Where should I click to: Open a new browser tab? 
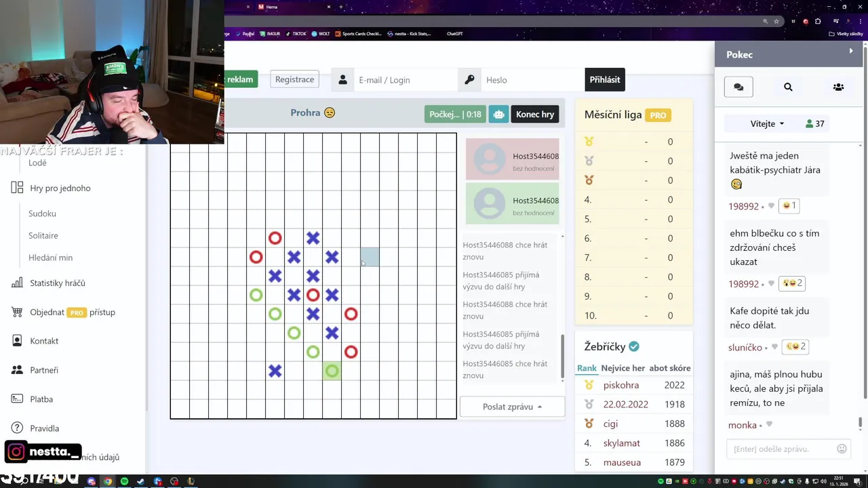[340, 7]
